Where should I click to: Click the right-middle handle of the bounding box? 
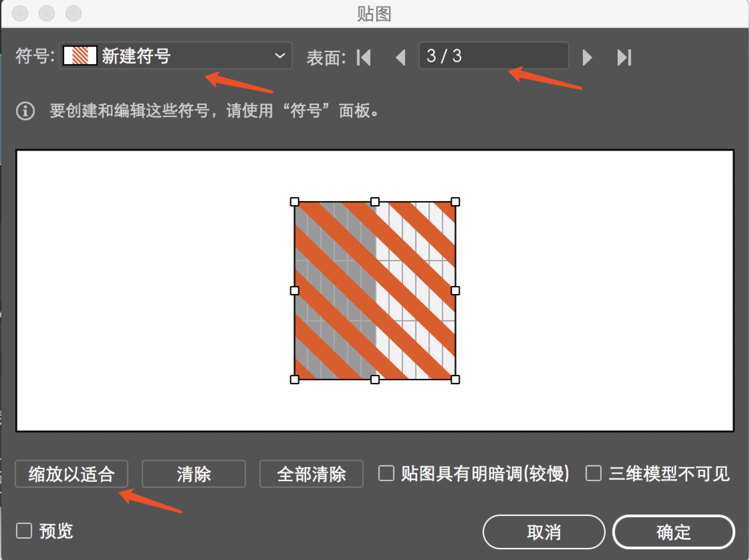point(455,290)
